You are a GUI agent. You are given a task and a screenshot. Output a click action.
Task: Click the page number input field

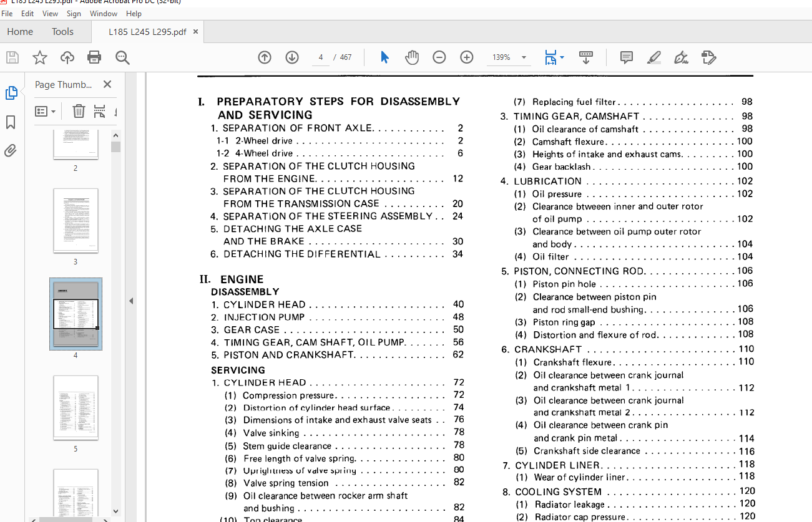tap(321, 57)
